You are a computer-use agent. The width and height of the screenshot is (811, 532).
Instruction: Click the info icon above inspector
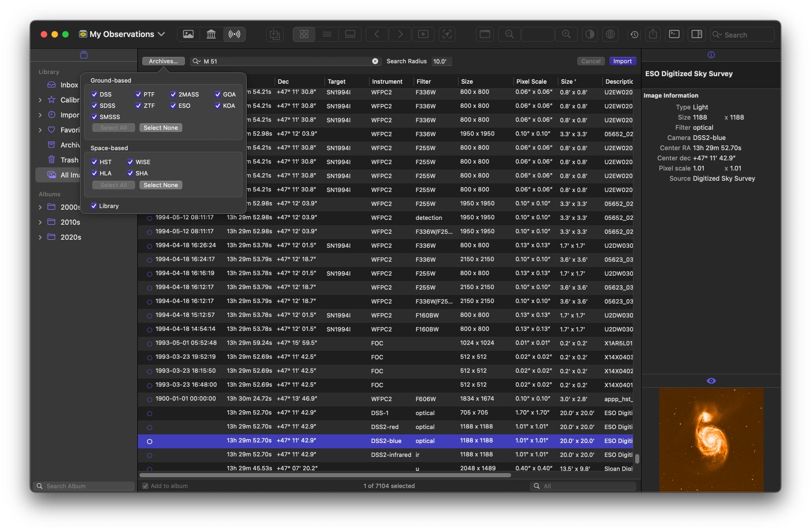pos(711,55)
